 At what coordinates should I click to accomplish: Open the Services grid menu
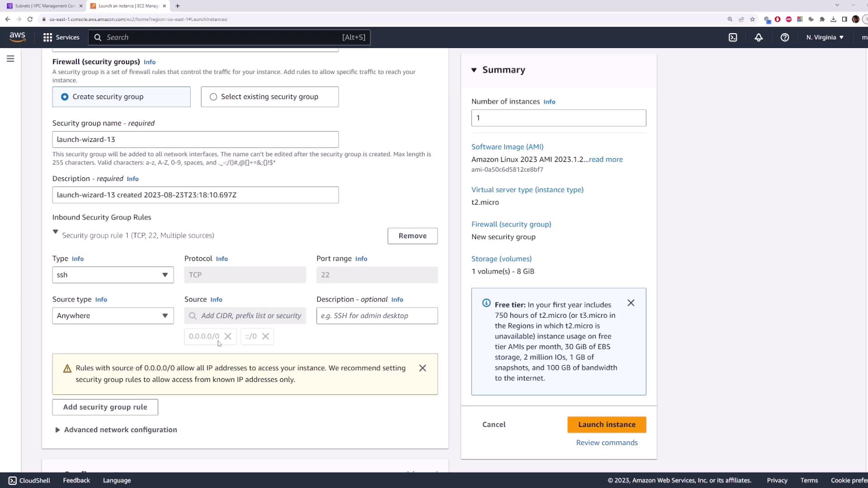61,38
